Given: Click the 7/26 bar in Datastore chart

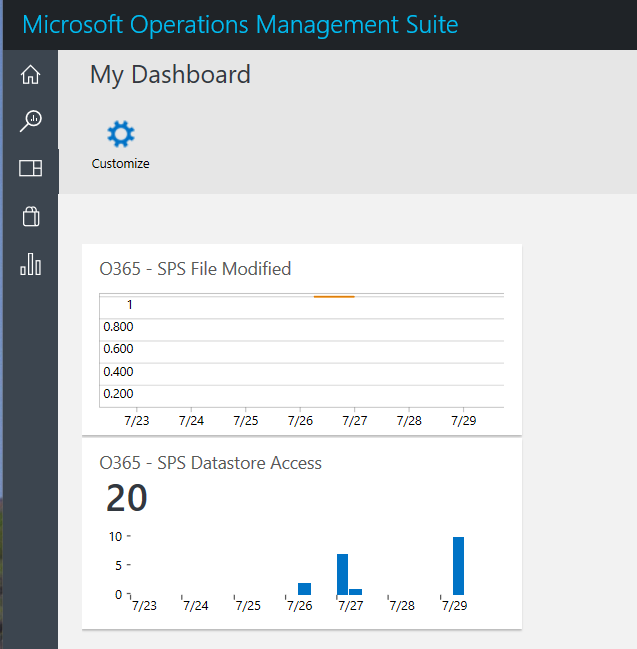Looking at the screenshot, I should tap(304, 589).
